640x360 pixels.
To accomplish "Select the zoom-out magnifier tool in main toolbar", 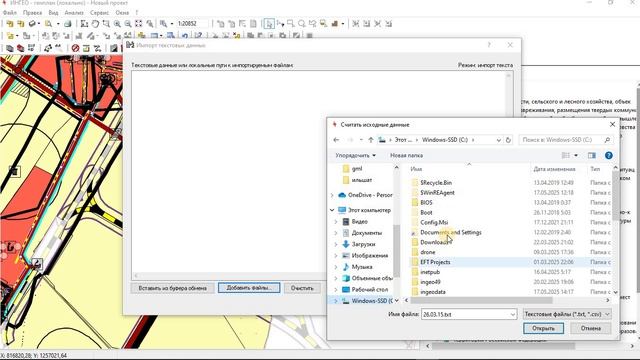I will point(128,24).
